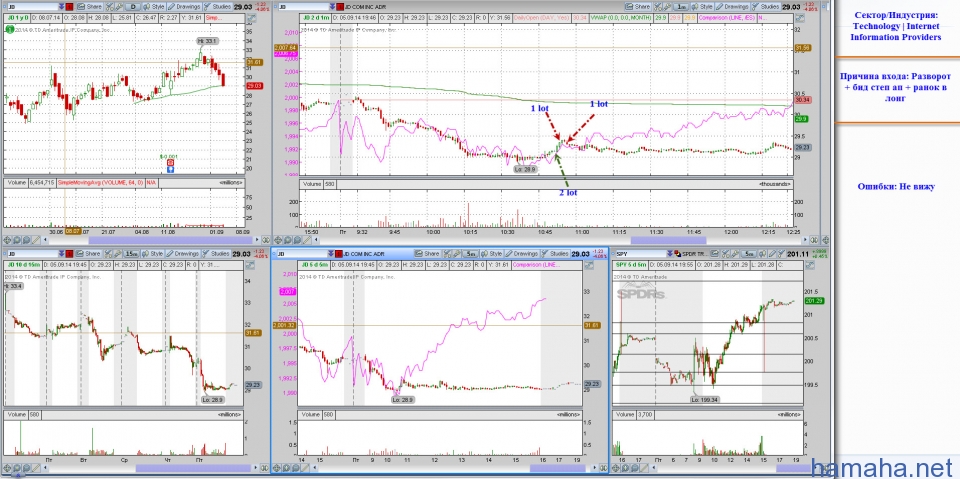Screen dimensions: 960x479
Task: Open Share in the daily JD chart
Action: 89,6
